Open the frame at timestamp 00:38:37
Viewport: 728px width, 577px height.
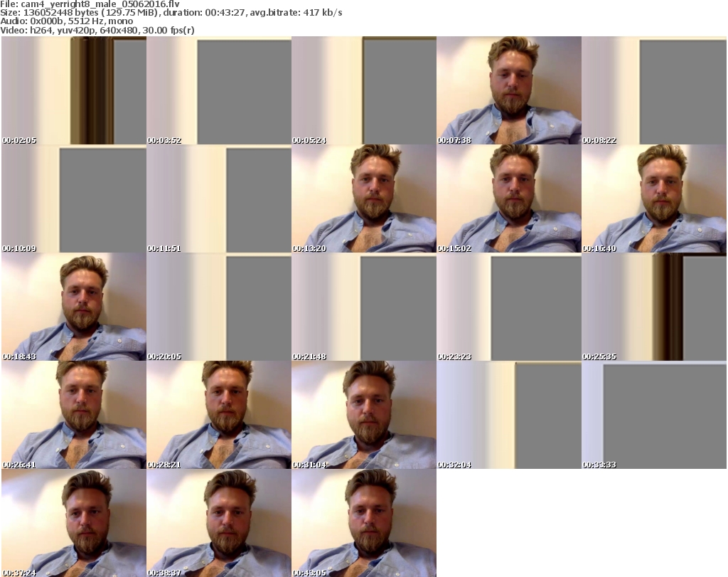point(219,523)
